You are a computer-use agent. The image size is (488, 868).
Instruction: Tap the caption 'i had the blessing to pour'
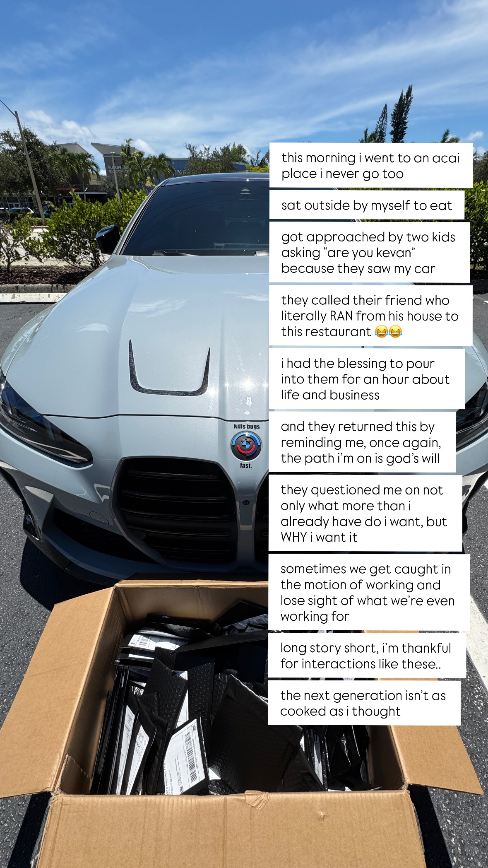(x=367, y=379)
